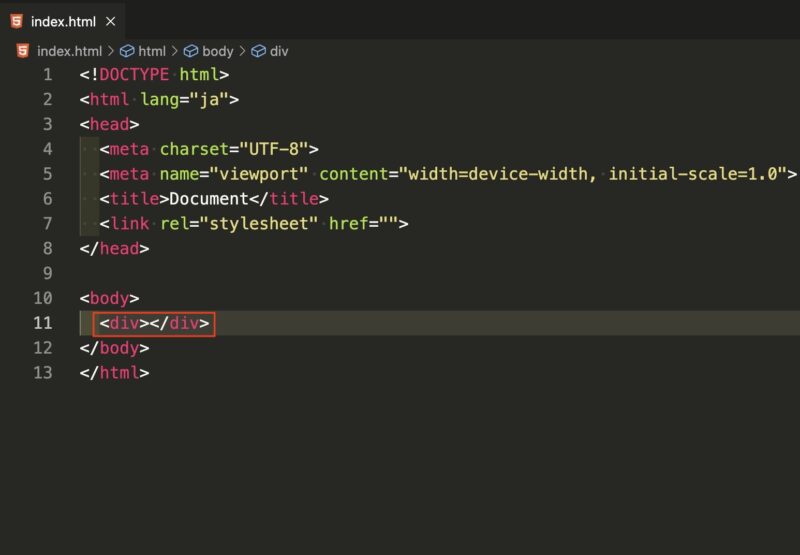Click the charset attribute on line 4

pyautogui.click(x=194, y=149)
